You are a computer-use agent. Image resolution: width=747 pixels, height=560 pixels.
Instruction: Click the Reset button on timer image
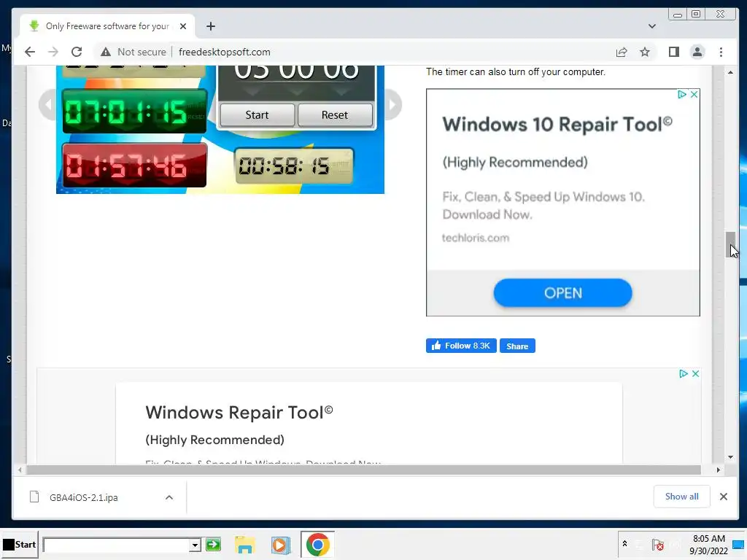point(334,114)
